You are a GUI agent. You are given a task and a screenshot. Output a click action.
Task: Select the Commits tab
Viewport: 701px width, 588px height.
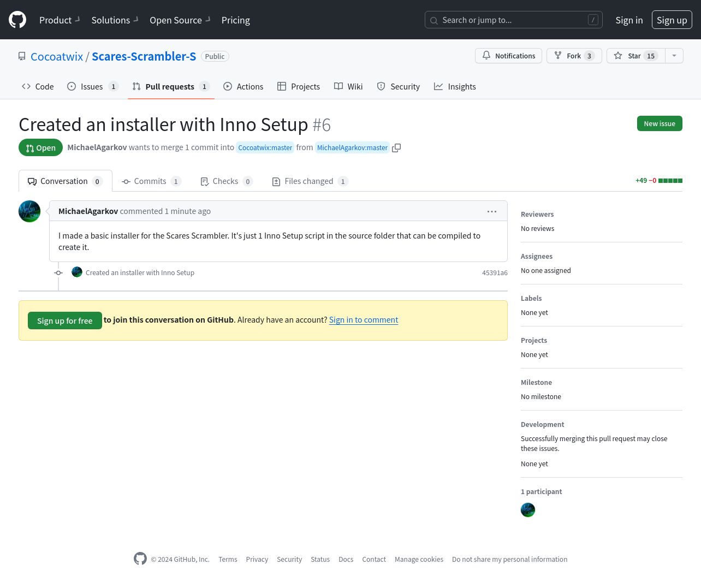point(151,181)
